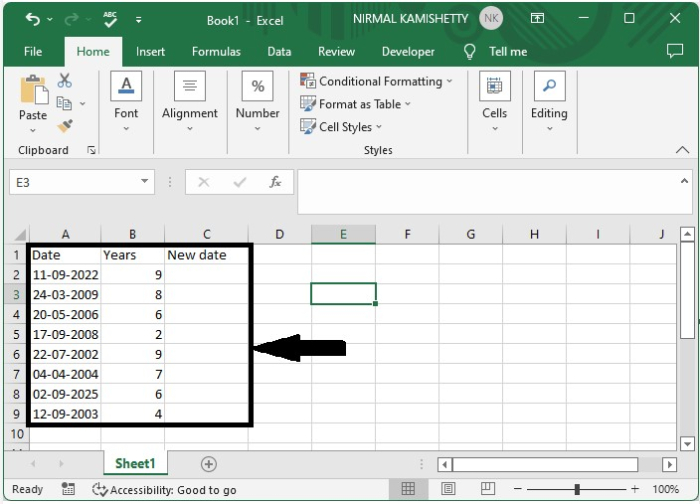Collapse the ribbon with chevron
The height and width of the screenshot is (504, 700).
(x=682, y=150)
